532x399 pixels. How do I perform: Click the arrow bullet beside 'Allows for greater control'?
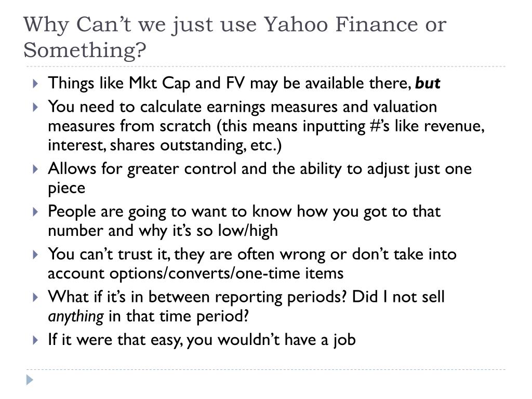click(35, 169)
